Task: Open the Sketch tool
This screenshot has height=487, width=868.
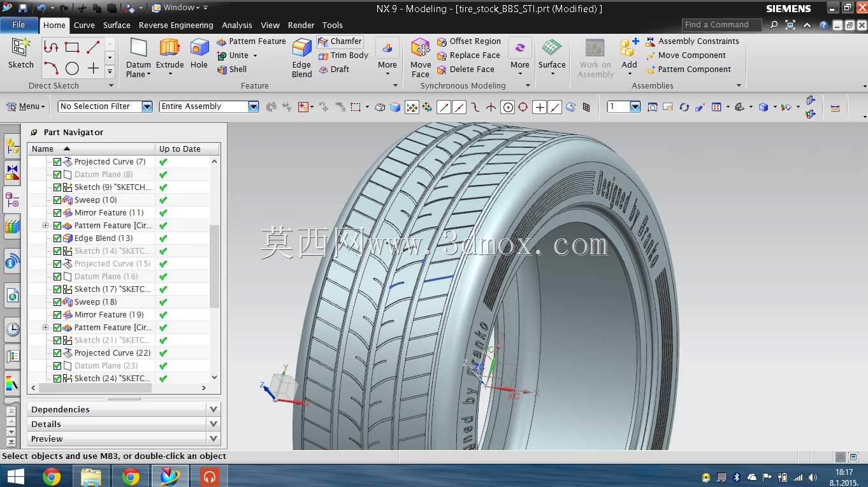Action: (x=20, y=53)
